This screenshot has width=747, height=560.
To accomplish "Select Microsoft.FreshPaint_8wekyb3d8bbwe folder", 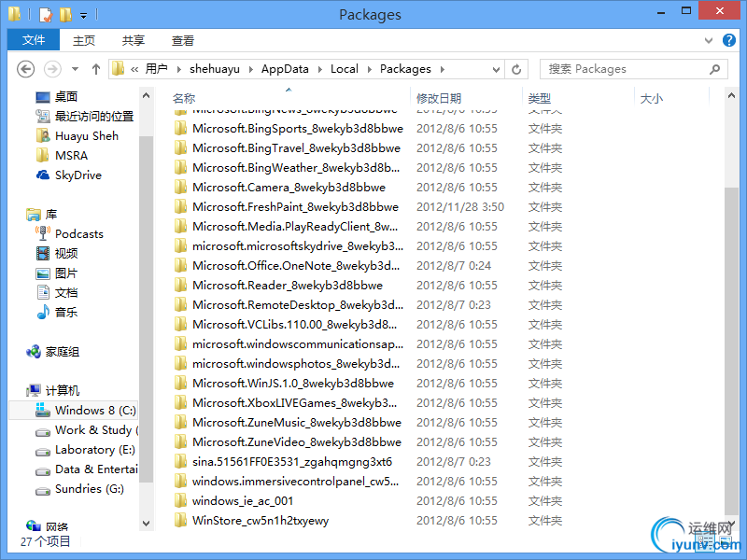I will coord(295,206).
